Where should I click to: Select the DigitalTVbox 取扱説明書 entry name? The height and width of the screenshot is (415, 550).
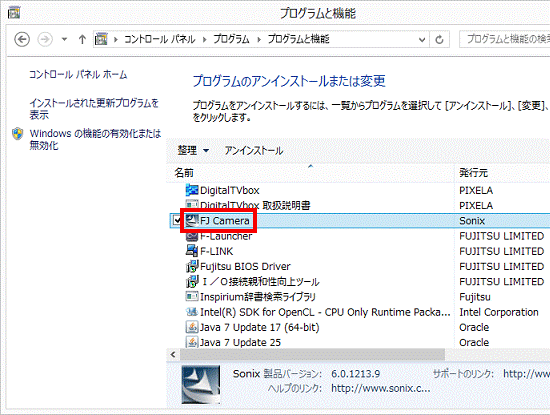coord(255,206)
